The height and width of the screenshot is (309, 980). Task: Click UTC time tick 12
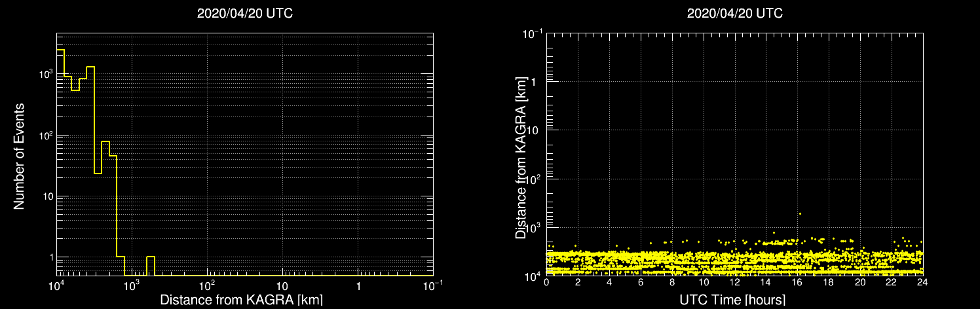(735, 282)
